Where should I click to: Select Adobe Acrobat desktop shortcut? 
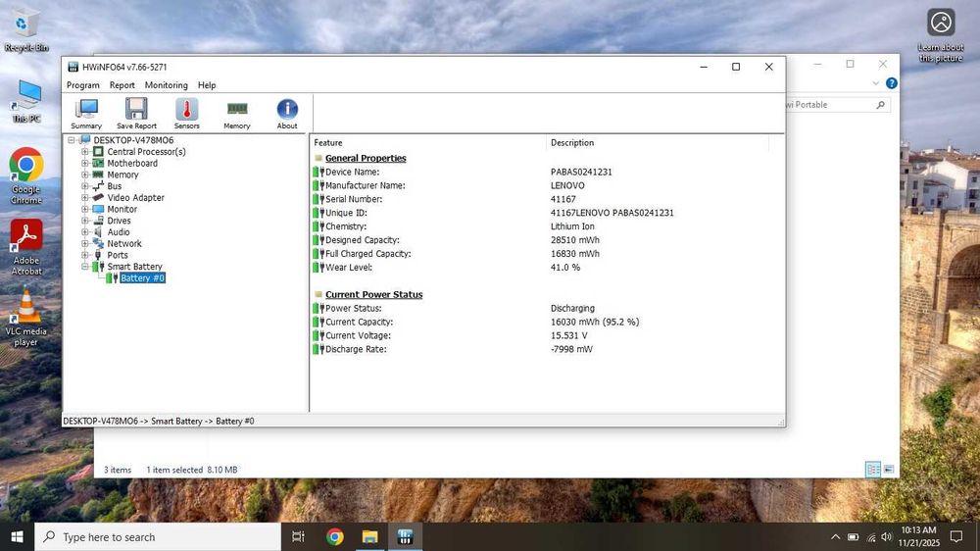click(26, 248)
